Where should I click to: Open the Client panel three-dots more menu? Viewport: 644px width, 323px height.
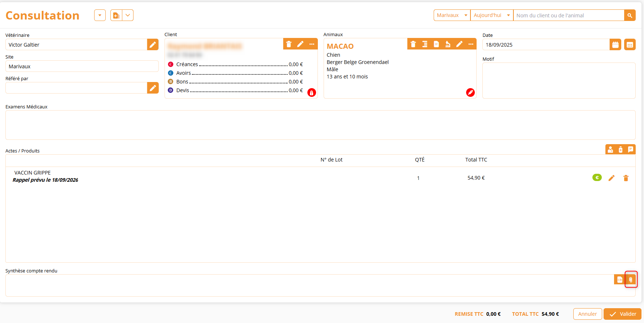click(x=312, y=44)
